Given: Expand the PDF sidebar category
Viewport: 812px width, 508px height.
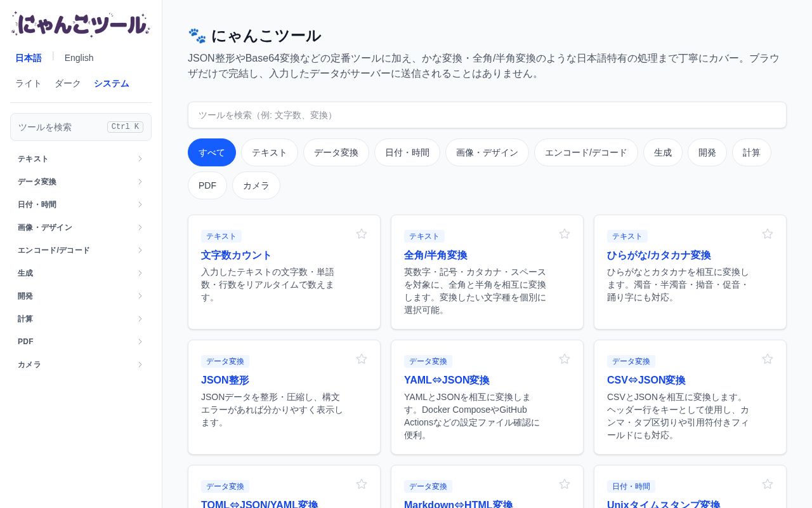Looking at the screenshot, I should click(x=81, y=342).
